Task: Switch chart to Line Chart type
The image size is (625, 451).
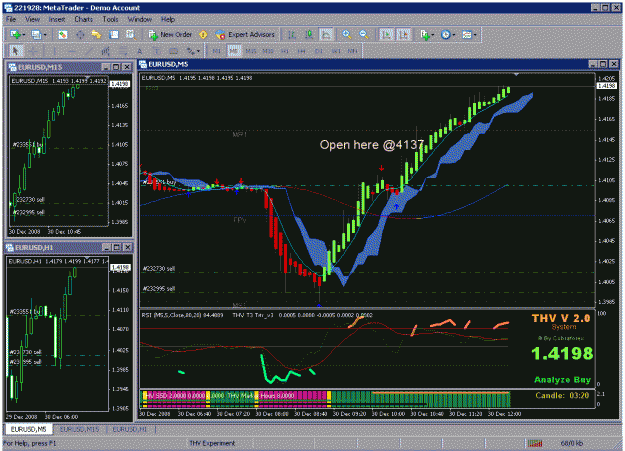Action: (x=326, y=35)
